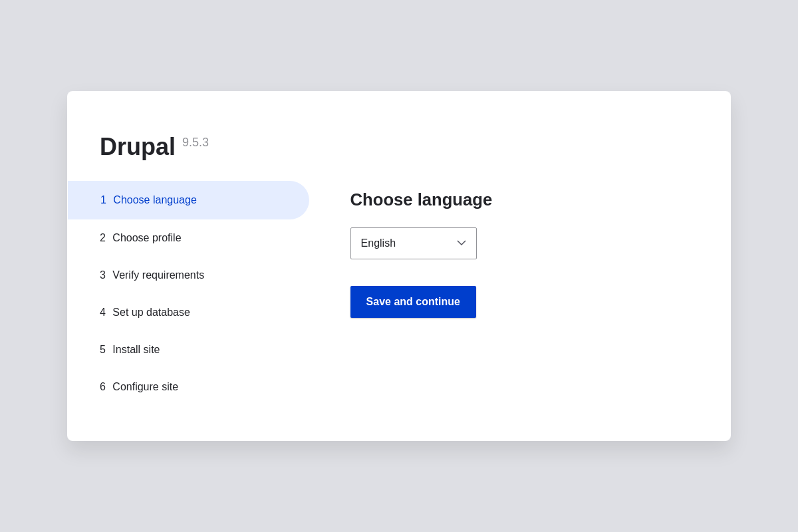The width and height of the screenshot is (798, 532).
Task: Click the Drupal title text
Action: tap(138, 147)
